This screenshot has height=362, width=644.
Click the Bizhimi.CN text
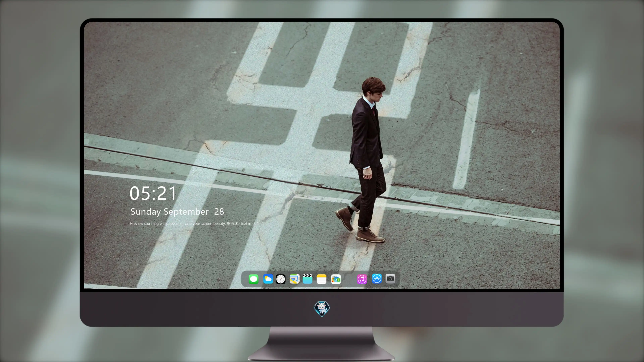click(250, 223)
